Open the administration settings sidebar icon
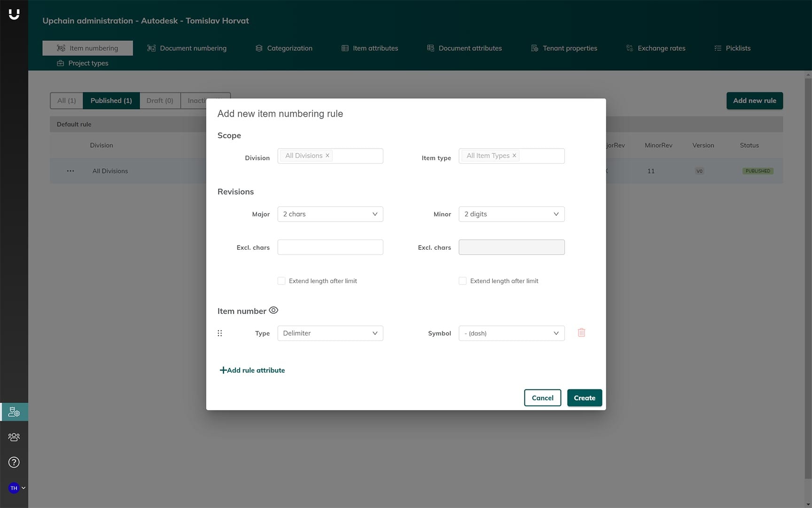The width and height of the screenshot is (812, 508). (x=14, y=412)
